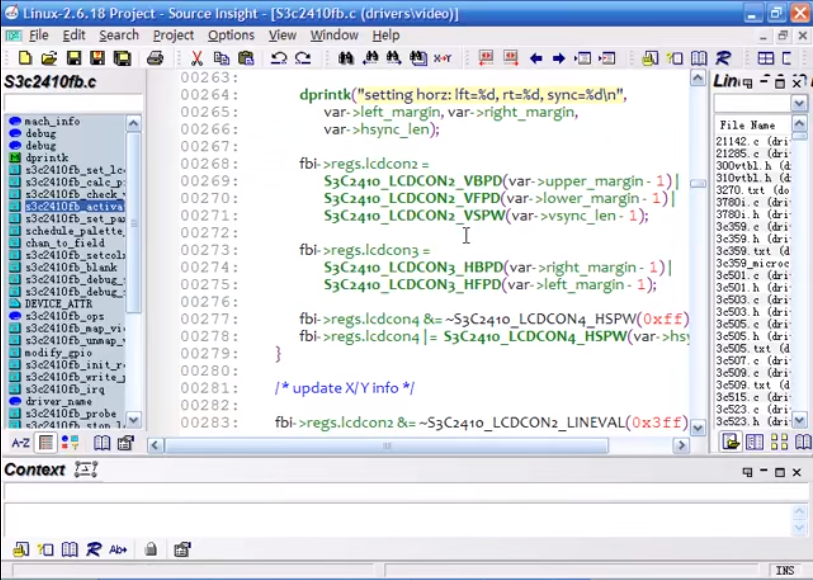This screenshot has height=580, width=813.
Task: Open Search with the first binoculars icon
Action: pos(345,58)
